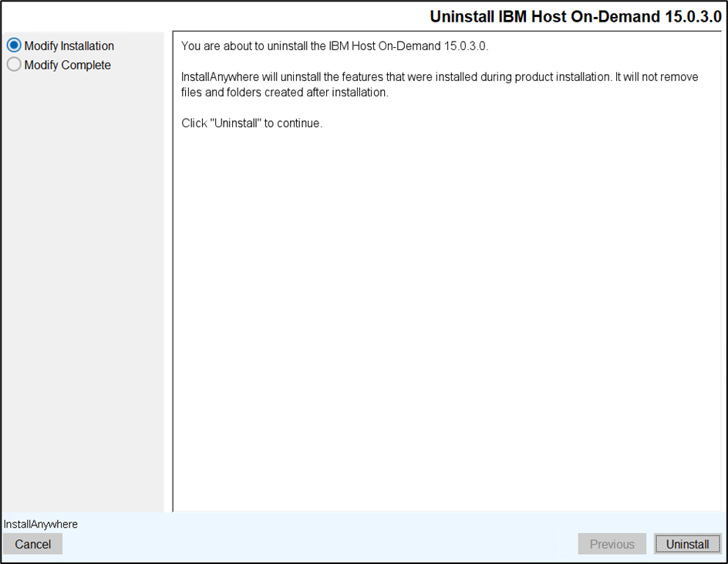Select the Modify Complete radio button
728x564 pixels.
coord(14,66)
